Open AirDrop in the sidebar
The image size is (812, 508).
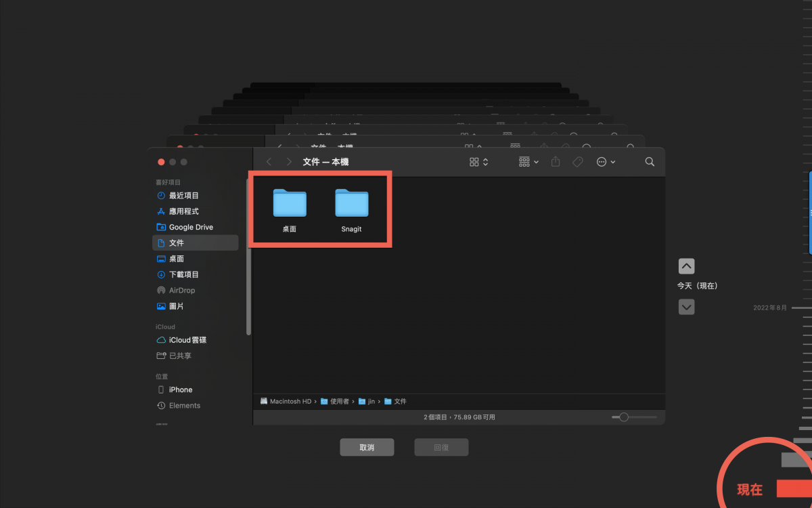tap(196, 290)
